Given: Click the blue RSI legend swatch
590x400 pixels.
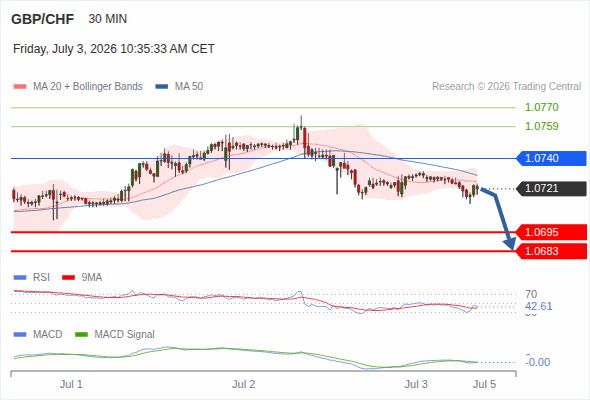Looking at the screenshot, I should click(x=20, y=278).
